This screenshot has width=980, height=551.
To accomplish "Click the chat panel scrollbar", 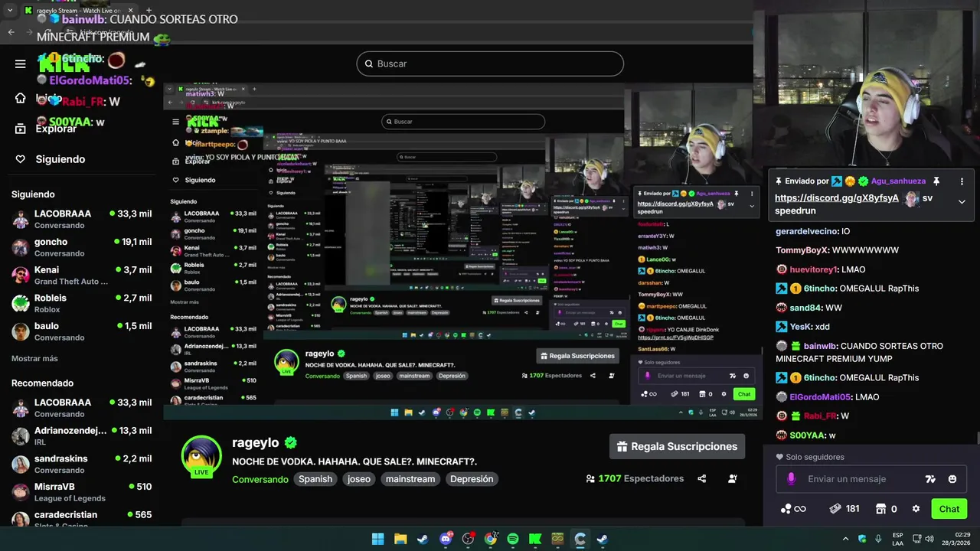I will pos(977,438).
